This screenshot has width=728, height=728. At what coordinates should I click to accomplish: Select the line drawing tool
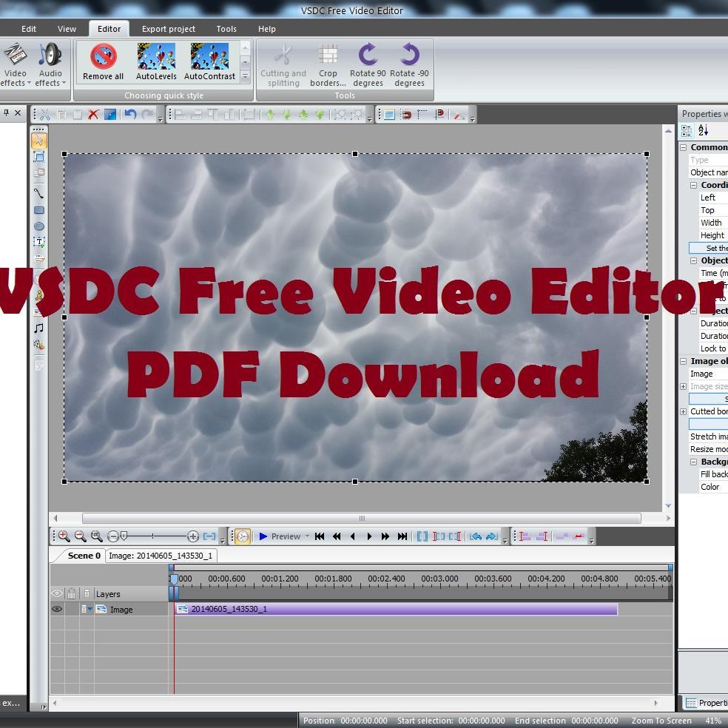click(39, 192)
